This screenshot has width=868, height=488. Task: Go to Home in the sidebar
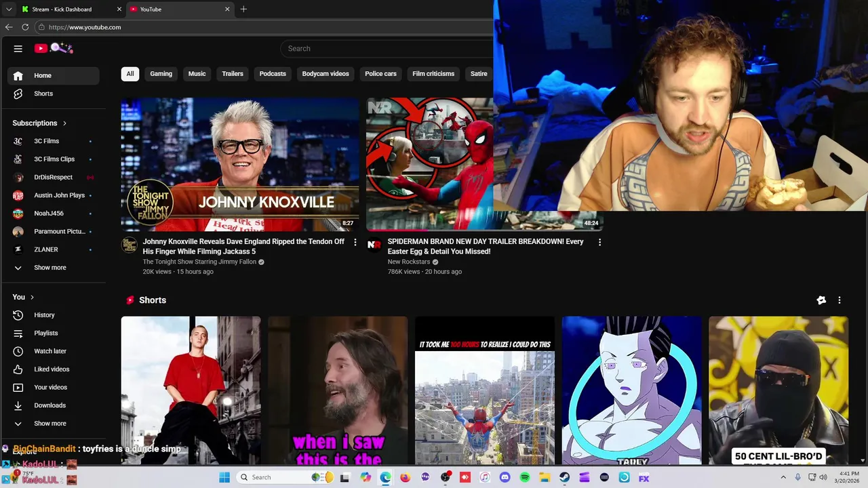[54, 75]
